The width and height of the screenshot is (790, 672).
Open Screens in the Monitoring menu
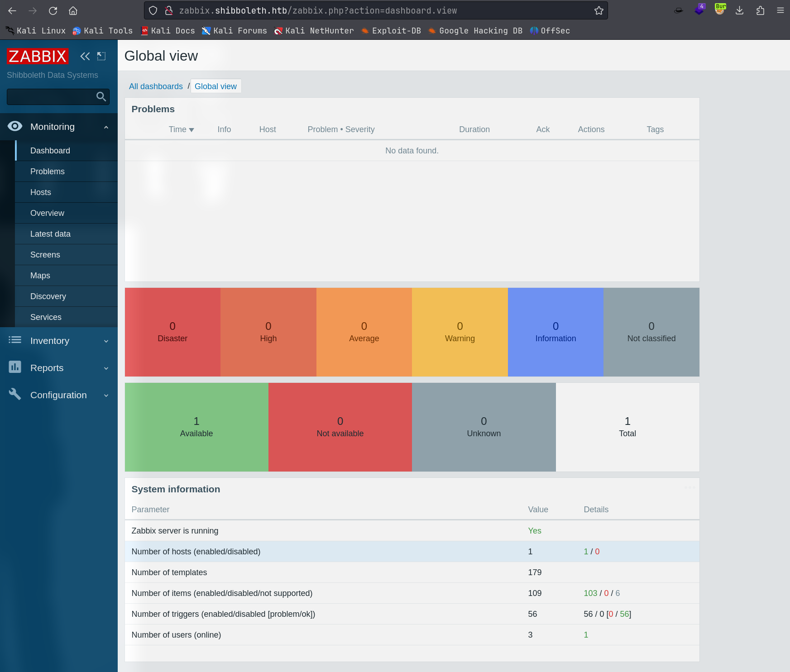(x=66, y=255)
